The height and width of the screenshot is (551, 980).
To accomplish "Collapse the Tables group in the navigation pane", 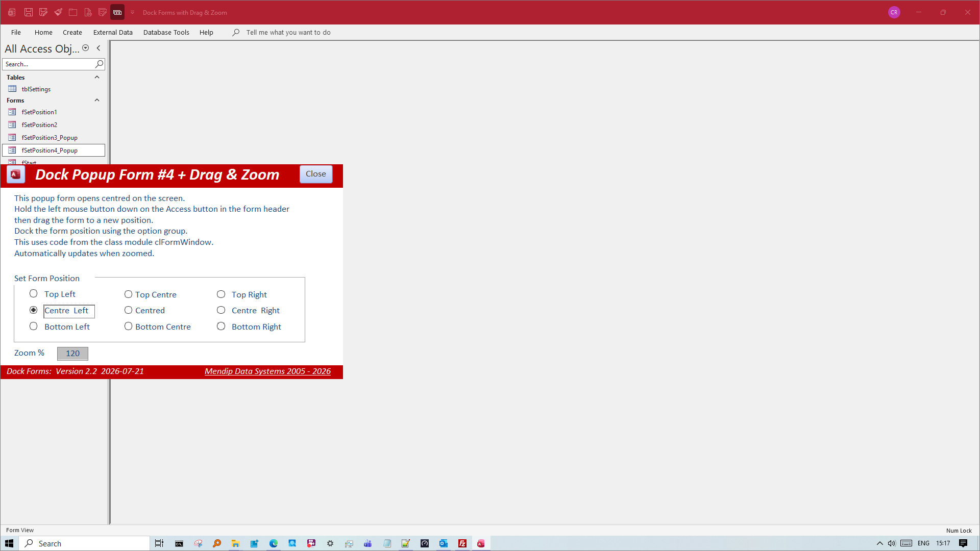I will (x=97, y=77).
